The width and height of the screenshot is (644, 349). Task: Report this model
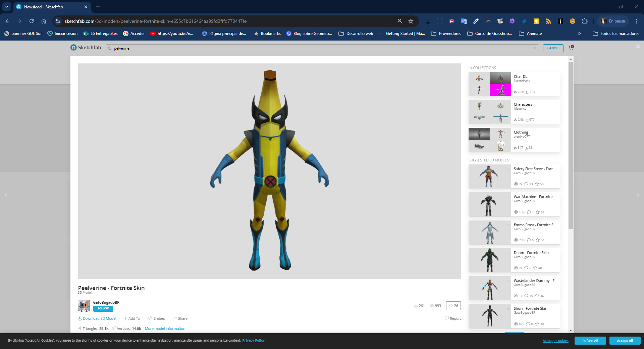click(453, 318)
